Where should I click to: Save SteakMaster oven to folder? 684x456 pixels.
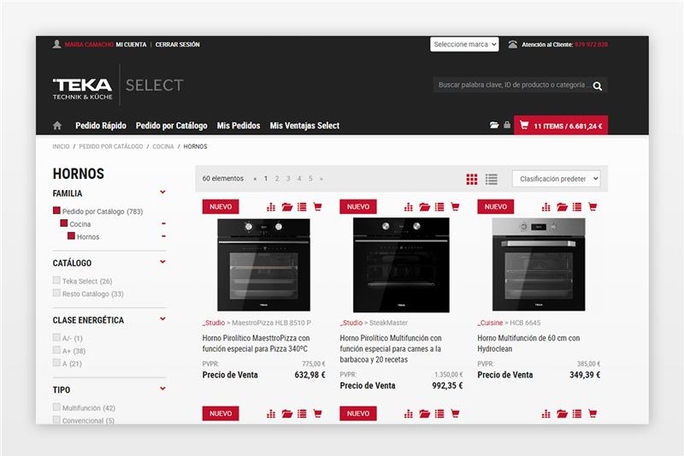pos(424,207)
